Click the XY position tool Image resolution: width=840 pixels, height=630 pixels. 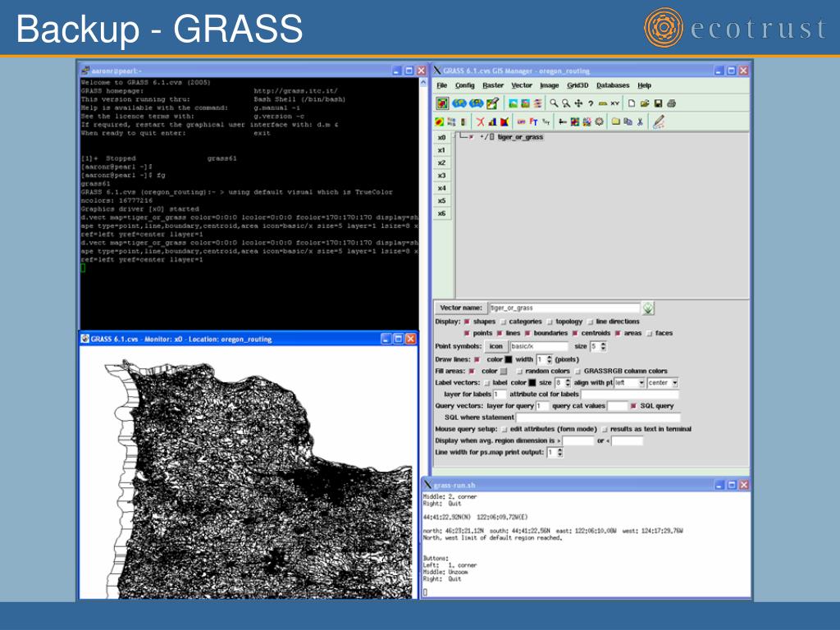(614, 103)
